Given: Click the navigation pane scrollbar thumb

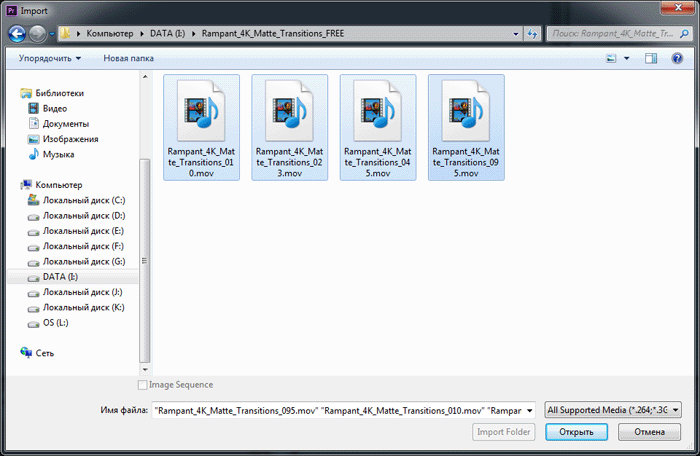Looking at the screenshot, I should (x=145, y=260).
